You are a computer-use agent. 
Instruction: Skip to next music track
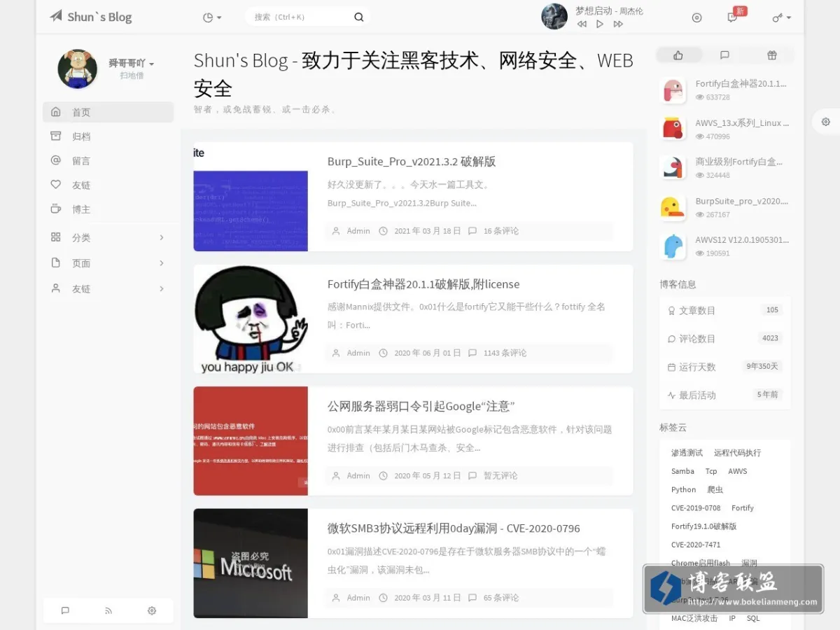coord(618,24)
